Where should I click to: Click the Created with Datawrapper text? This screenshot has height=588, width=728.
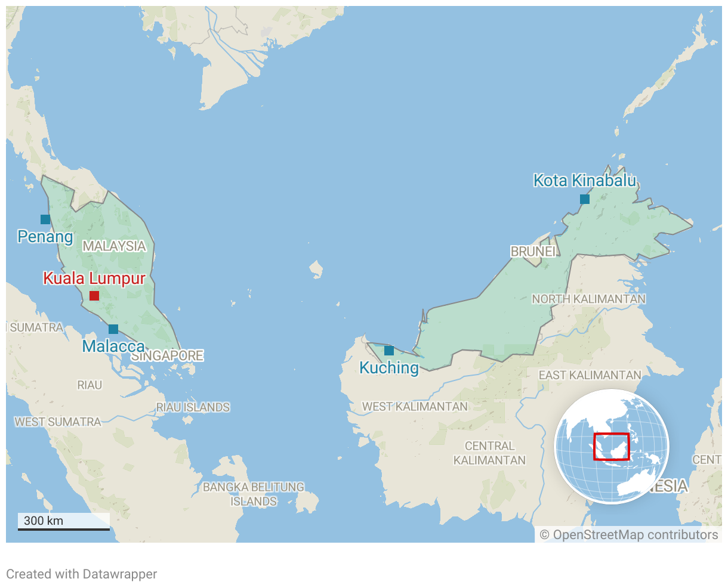click(82, 574)
